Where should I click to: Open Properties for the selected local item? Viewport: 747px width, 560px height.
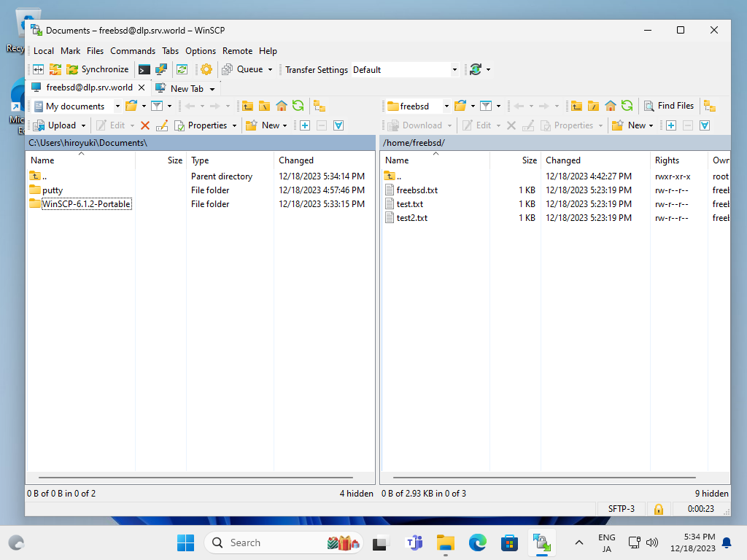point(201,125)
